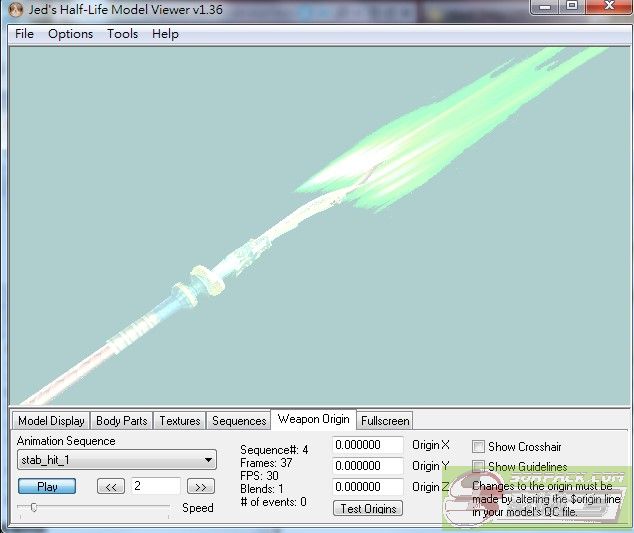Click the frame number field showing 2
Viewport: 634px width, 533px height.
point(155,486)
